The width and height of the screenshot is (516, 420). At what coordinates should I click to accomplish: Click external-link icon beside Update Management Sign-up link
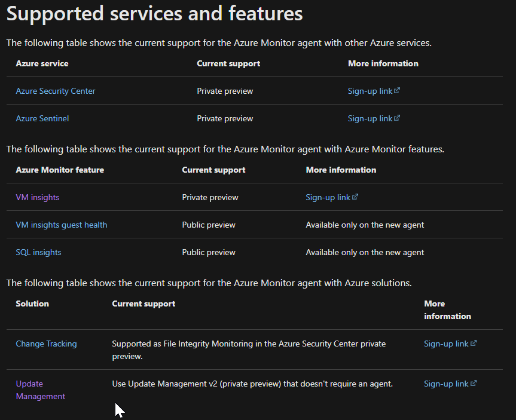pos(474,383)
